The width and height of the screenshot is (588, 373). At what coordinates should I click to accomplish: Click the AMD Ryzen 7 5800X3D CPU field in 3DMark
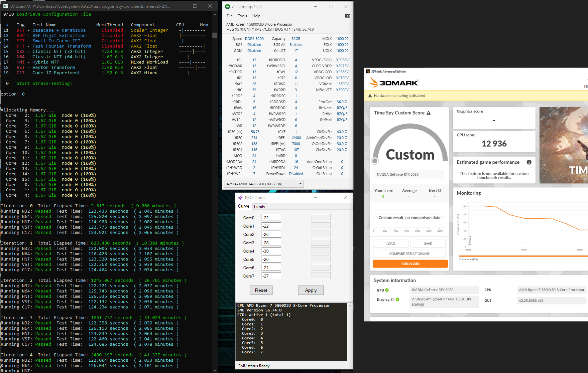click(551, 290)
